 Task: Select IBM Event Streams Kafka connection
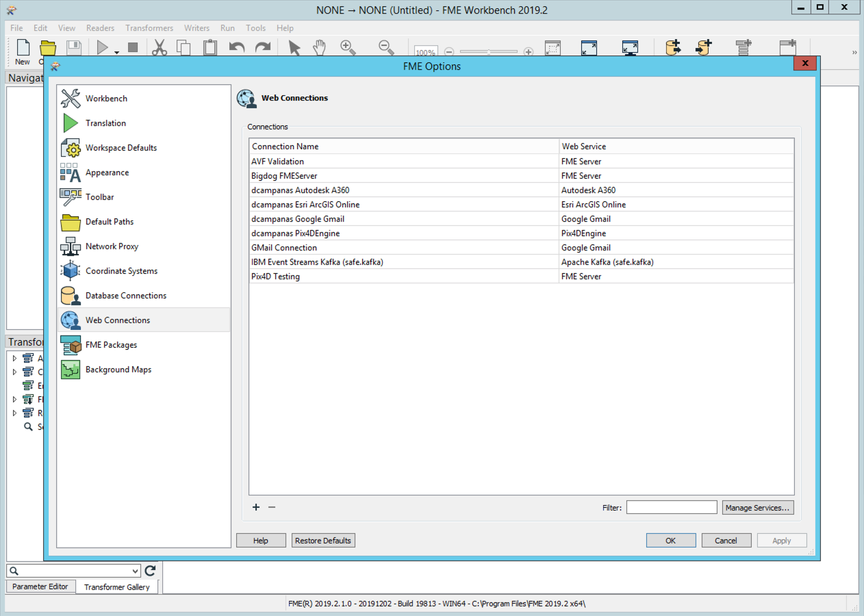click(522, 262)
